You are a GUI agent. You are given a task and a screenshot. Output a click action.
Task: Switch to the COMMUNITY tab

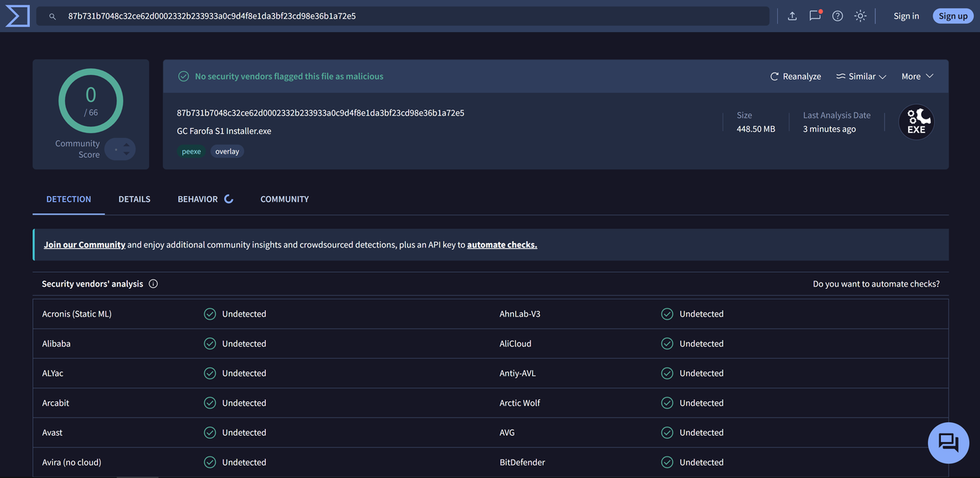[x=285, y=199]
